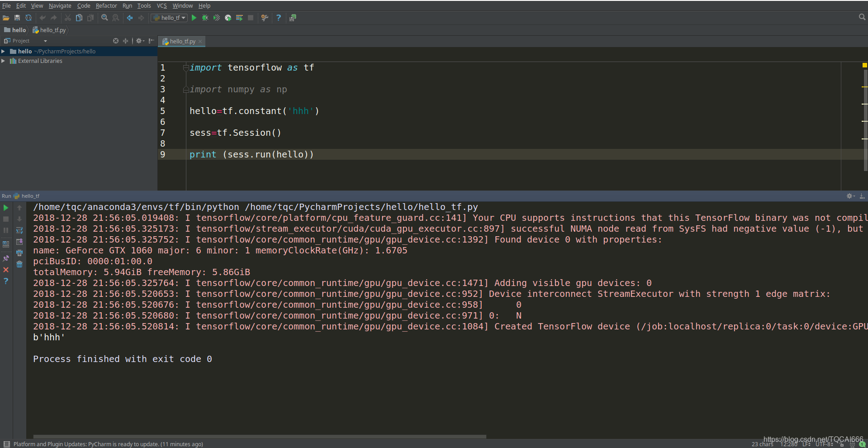The image size is (868, 448).
Task: Click the Stop square in main toolbar
Action: pos(251,18)
